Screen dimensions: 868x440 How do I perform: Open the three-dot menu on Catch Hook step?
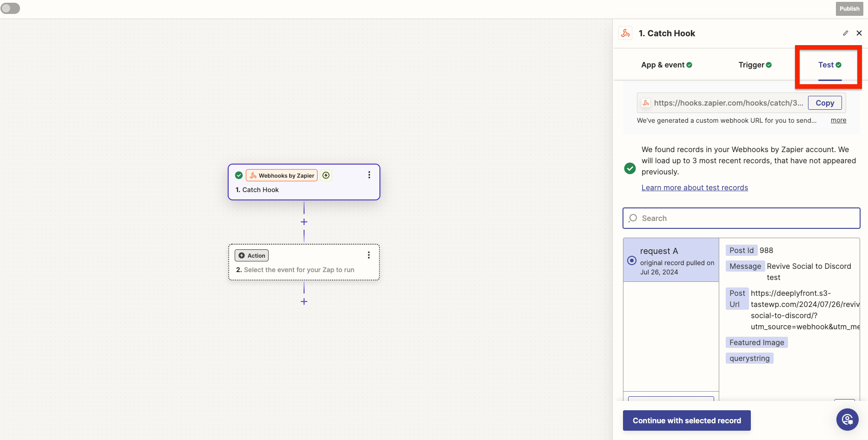pos(369,175)
